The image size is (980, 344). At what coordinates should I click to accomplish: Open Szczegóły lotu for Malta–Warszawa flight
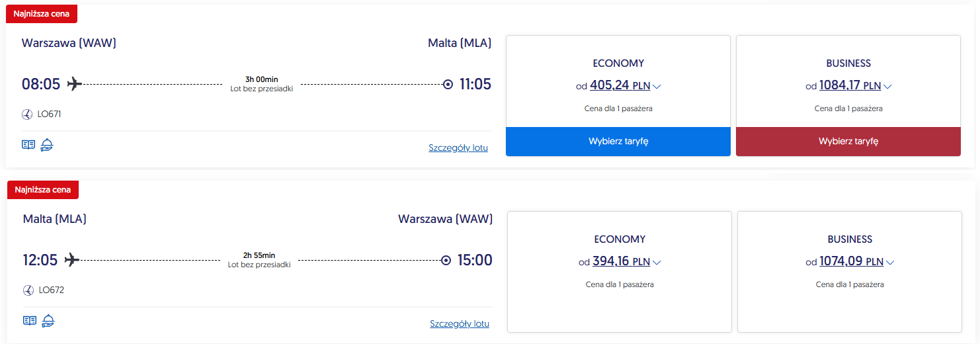(x=460, y=324)
